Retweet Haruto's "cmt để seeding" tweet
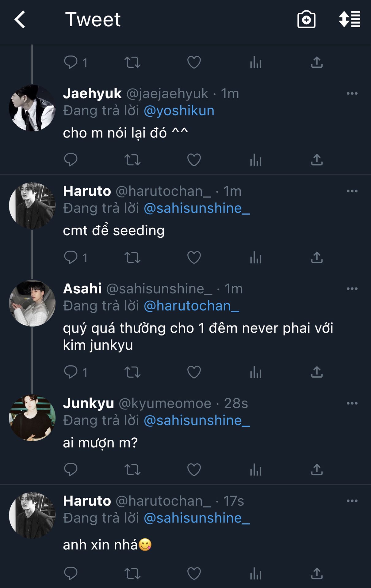371x588 pixels. (x=132, y=258)
